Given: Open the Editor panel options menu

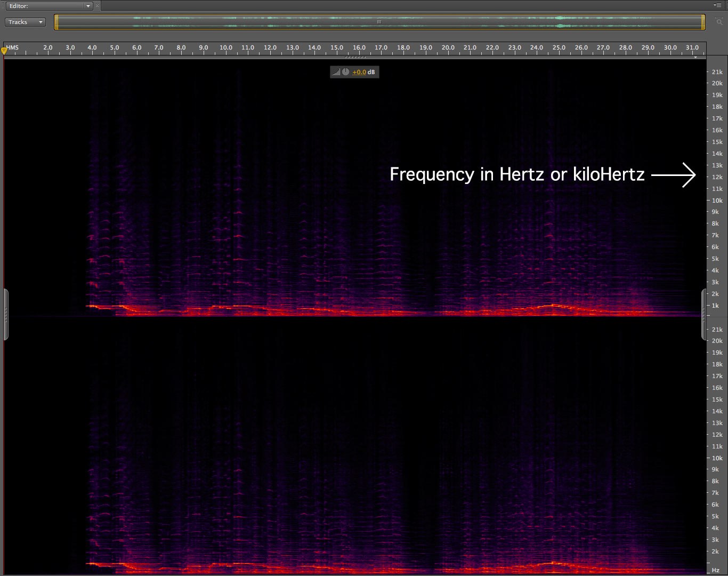Looking at the screenshot, I should tap(718, 5).
